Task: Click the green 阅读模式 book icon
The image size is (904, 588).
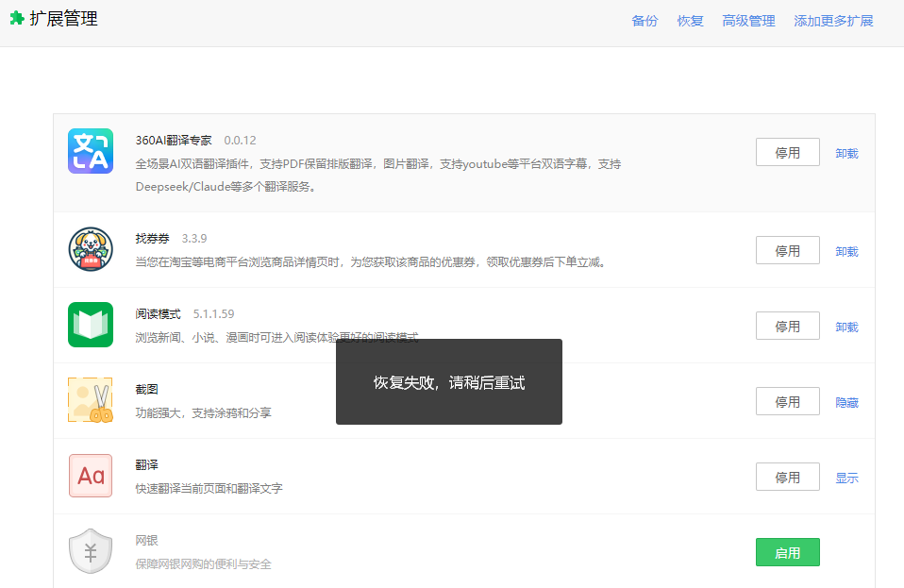Action: point(91,325)
